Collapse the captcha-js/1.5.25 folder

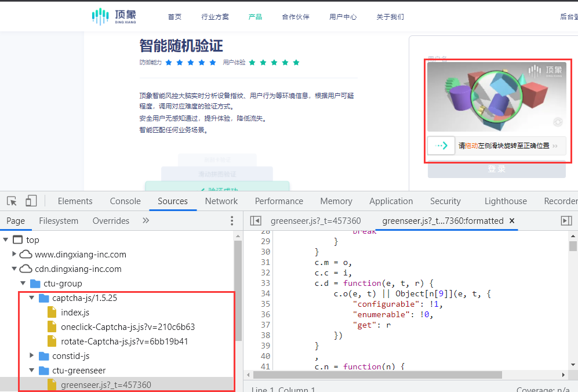click(32, 298)
